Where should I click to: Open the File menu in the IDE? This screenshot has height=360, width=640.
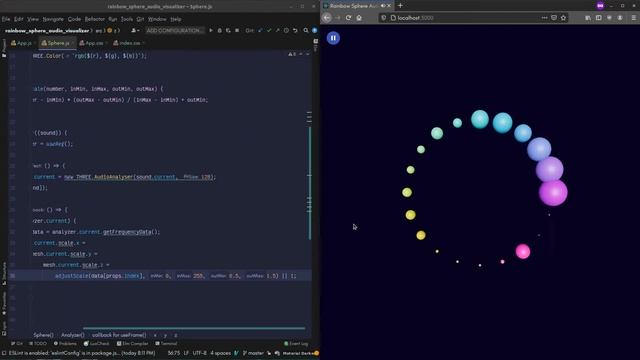6,19
